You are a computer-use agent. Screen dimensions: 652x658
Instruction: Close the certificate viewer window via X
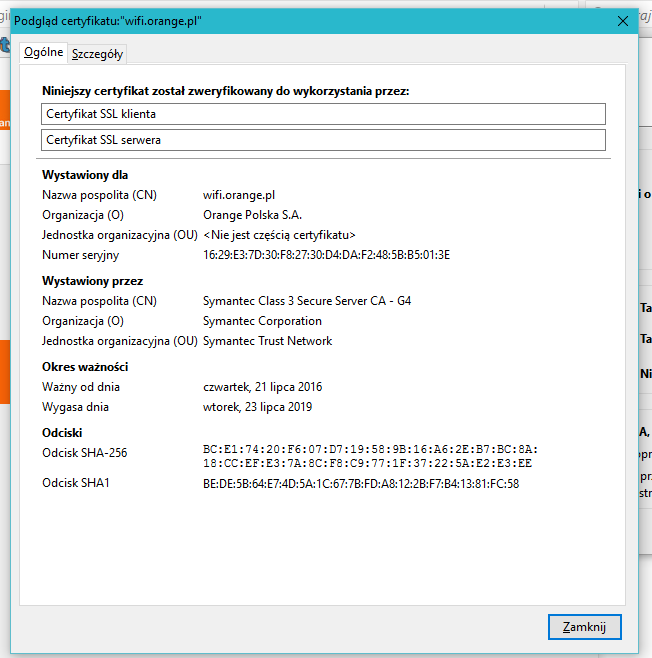tap(623, 21)
